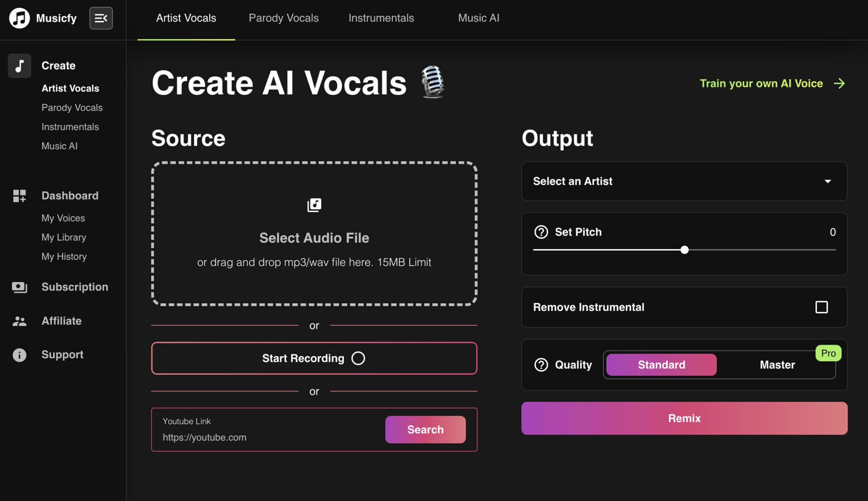
Task: Open My History in the sidebar
Action: point(64,257)
